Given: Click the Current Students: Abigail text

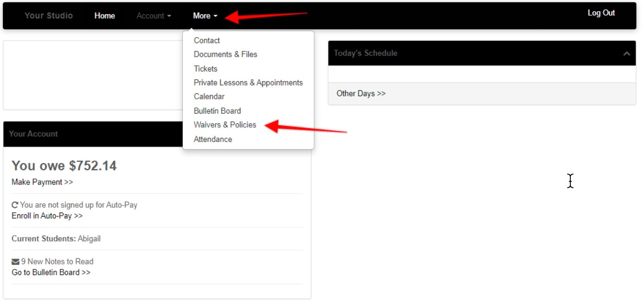Looking at the screenshot, I should pyautogui.click(x=56, y=238).
